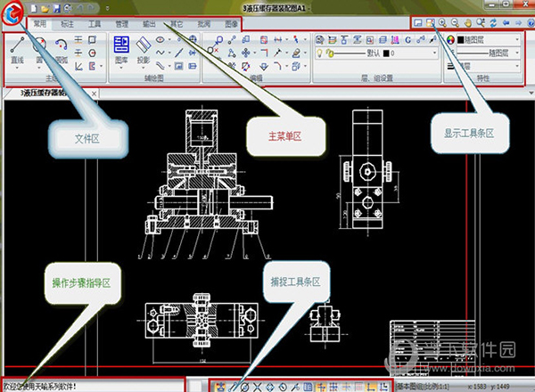The image size is (535, 392).
Task: Click the zoom out magnifier icon
Action: (456, 21)
